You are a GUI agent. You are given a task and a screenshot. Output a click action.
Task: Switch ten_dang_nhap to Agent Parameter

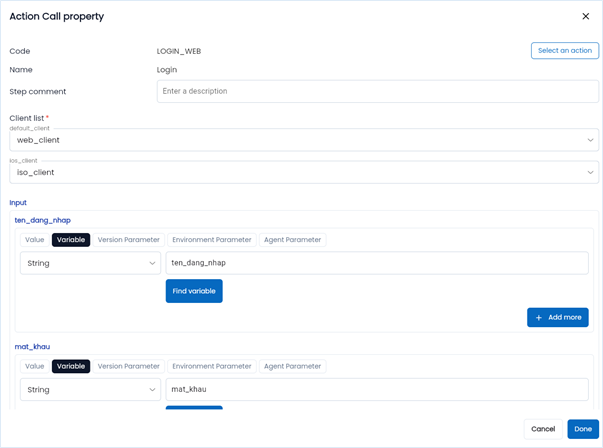pos(292,240)
